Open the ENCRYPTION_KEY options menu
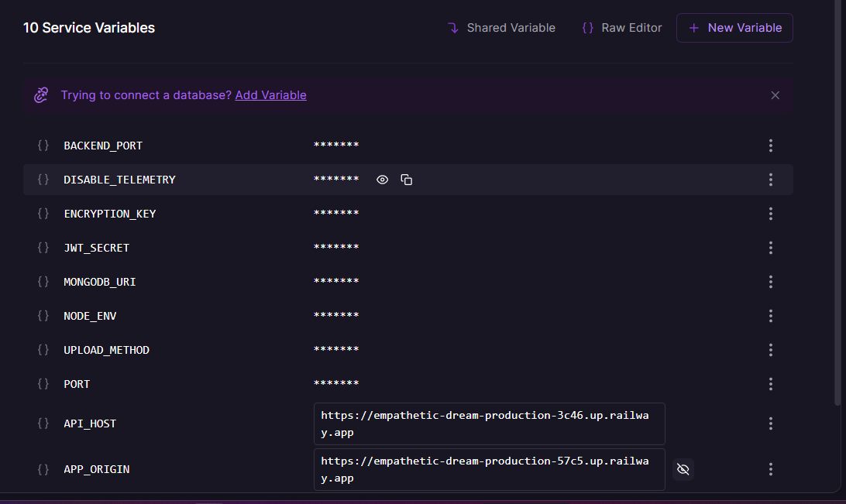846x504 pixels. (x=771, y=214)
